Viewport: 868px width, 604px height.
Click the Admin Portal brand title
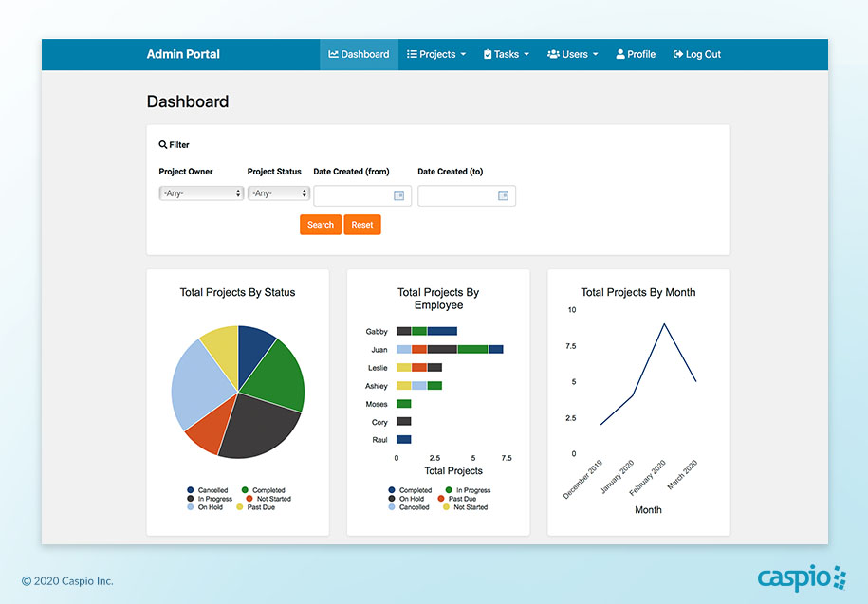click(183, 55)
